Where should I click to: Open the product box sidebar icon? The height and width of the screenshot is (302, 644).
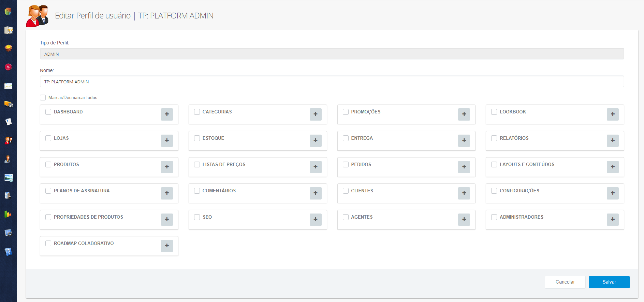pos(8,48)
